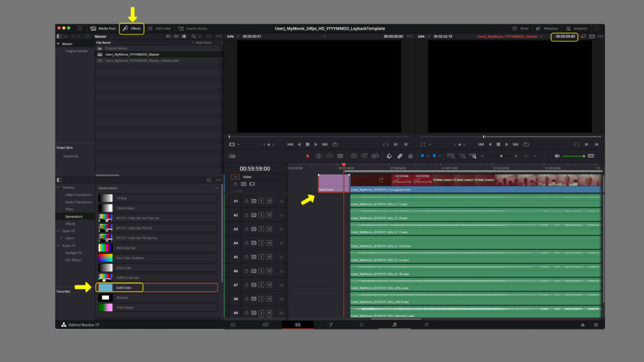
Task: Select Titles in Toolbox
Action: pyautogui.click(x=69, y=209)
